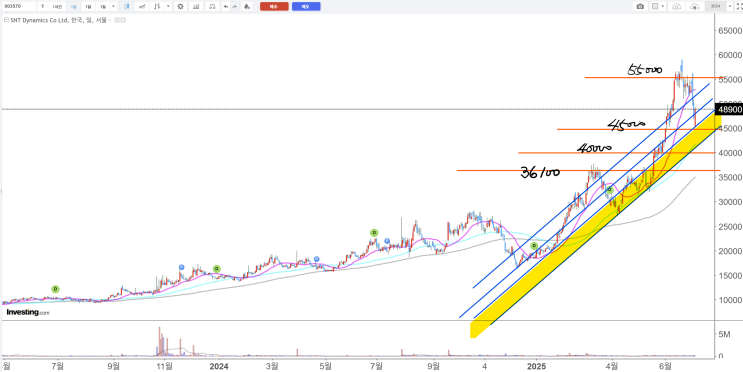Expand the layout selection dropdown arrow
743x372 pixels.
pos(662,6)
